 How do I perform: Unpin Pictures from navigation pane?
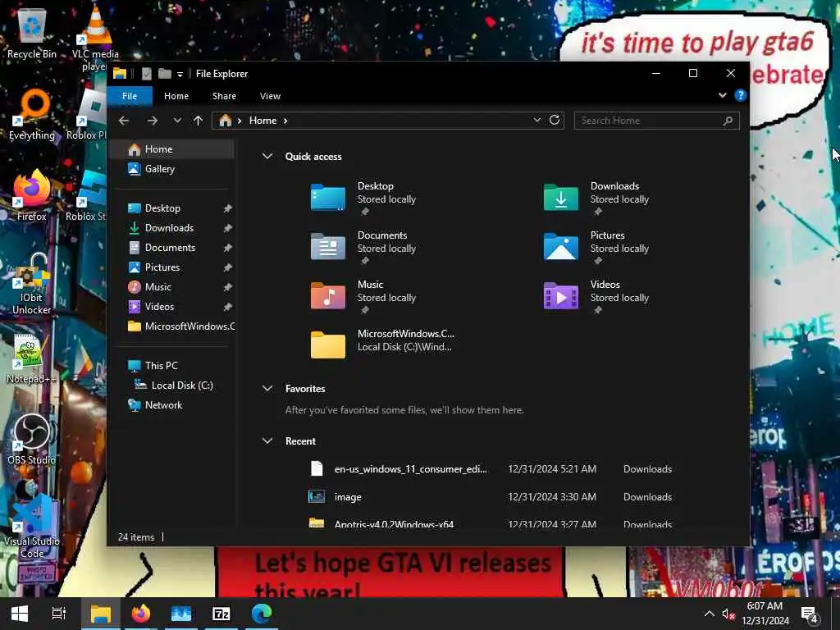pos(228,267)
